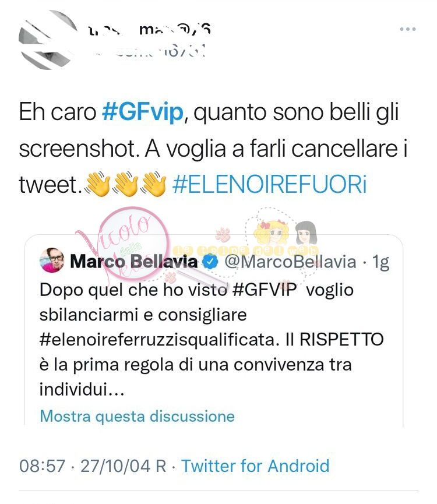The height and width of the screenshot is (504, 437).
Task: Click the 27/10/04 date text
Action: (x=115, y=466)
